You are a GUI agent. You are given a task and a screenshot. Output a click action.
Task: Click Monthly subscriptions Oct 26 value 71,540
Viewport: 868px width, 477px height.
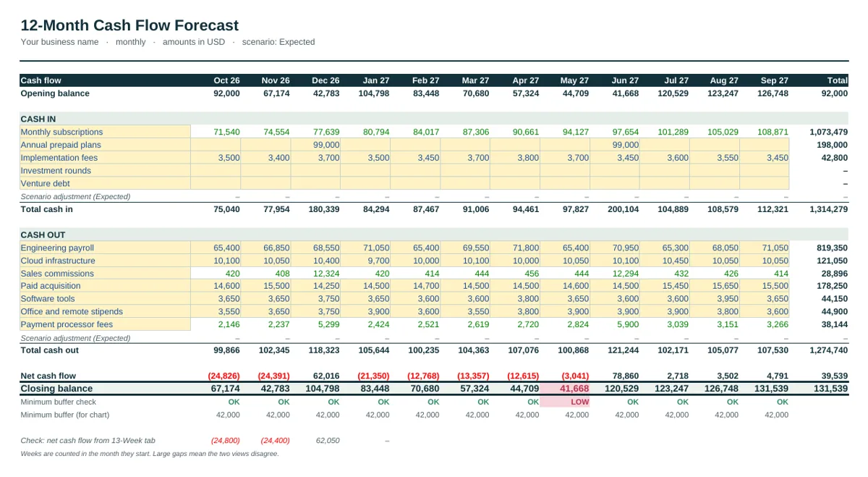coord(226,132)
